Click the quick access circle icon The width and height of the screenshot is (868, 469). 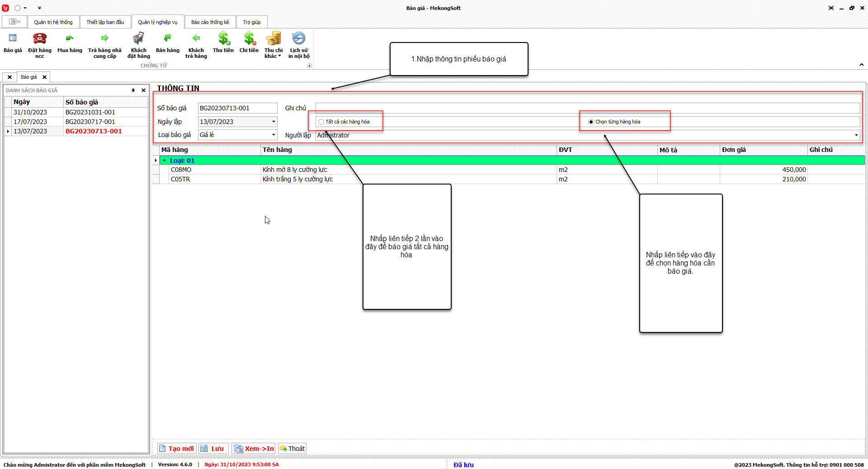click(x=18, y=8)
